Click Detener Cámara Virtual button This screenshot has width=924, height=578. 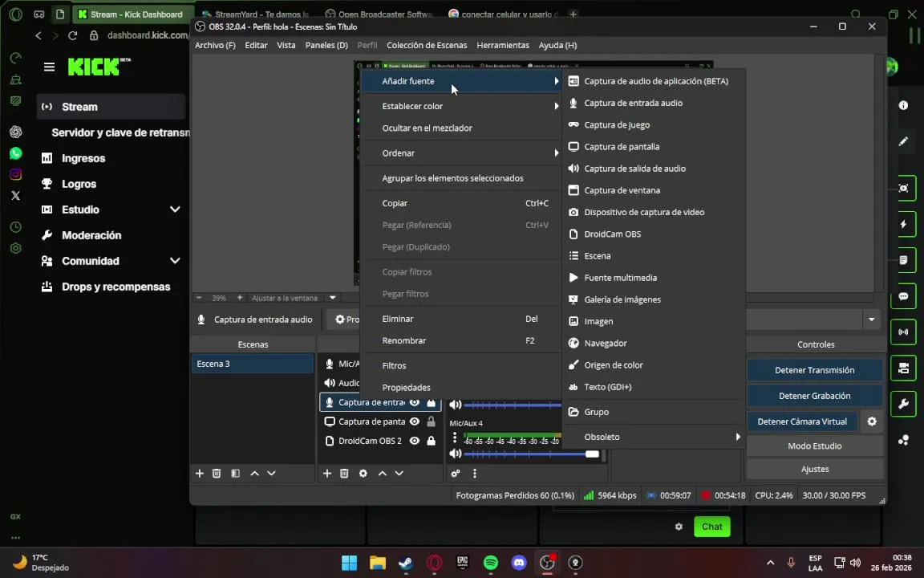point(802,421)
